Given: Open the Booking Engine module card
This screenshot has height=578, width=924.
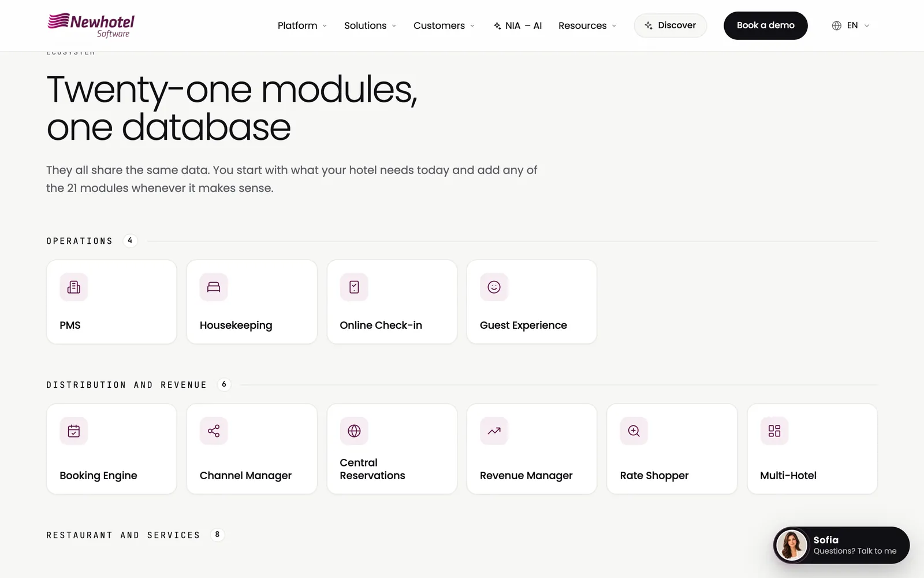Looking at the screenshot, I should tap(111, 449).
